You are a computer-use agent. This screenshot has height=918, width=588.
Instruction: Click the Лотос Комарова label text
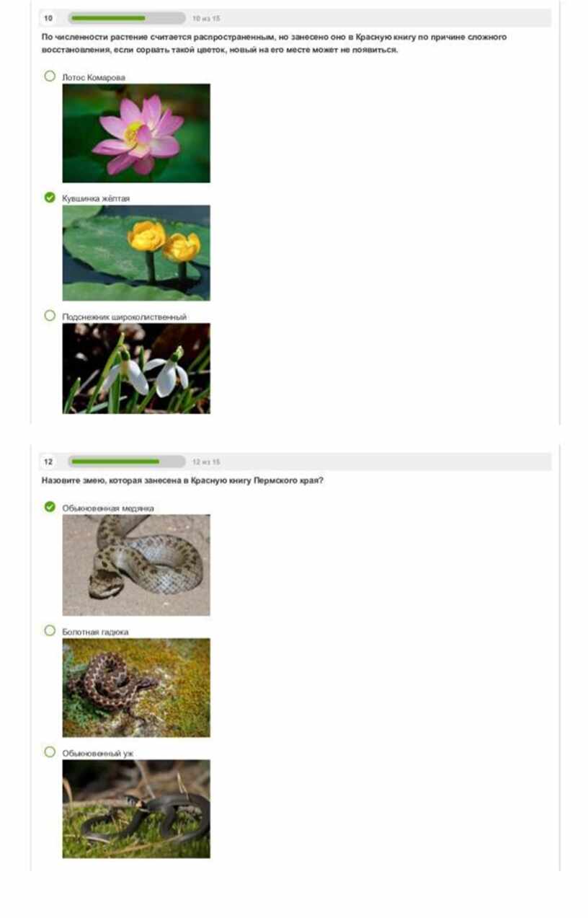[x=94, y=77]
